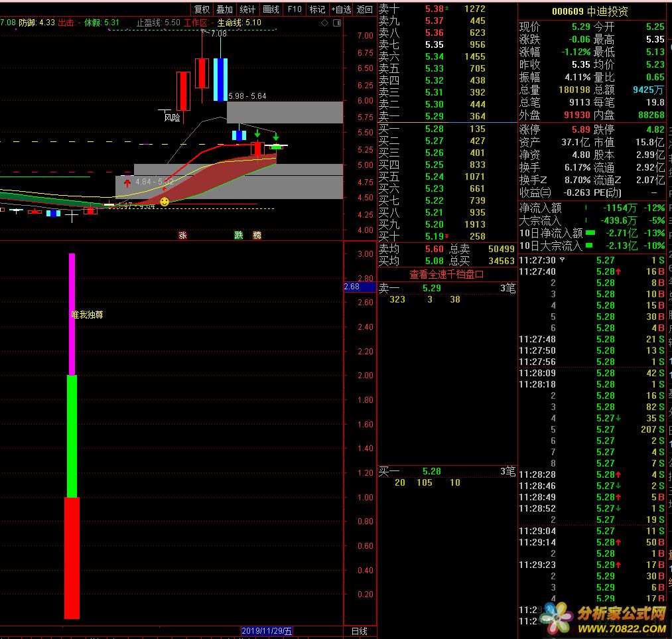The image size is (672, 639).
Task: Click the diamond icon above chart
Action: [x=325, y=23]
